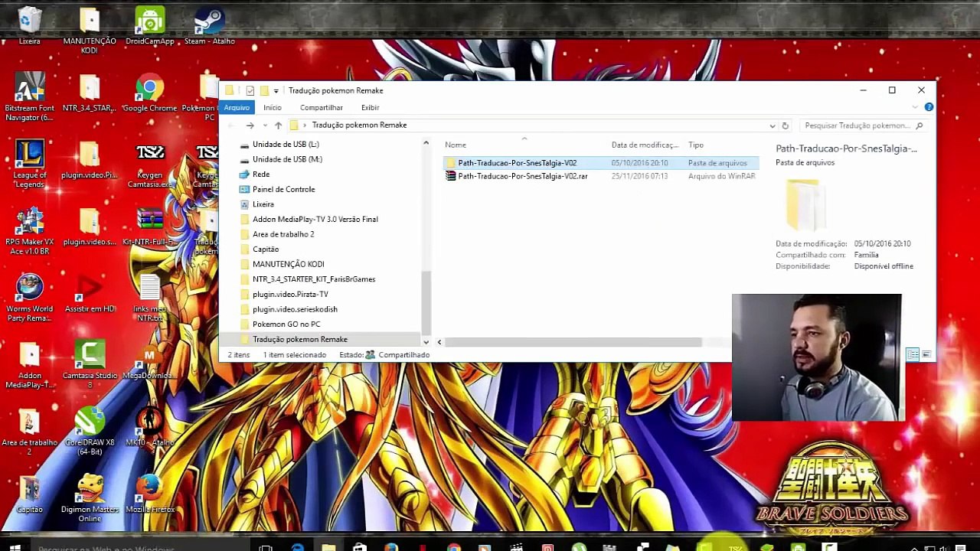The height and width of the screenshot is (551, 980).
Task: Go up one folder level arrow
Action: coord(278,126)
